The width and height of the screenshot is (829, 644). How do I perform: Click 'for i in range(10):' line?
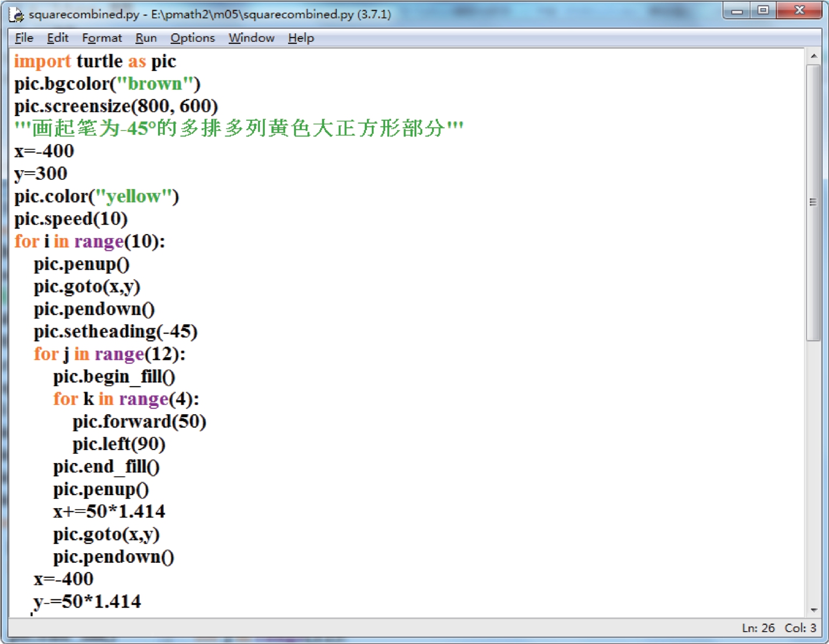point(90,242)
